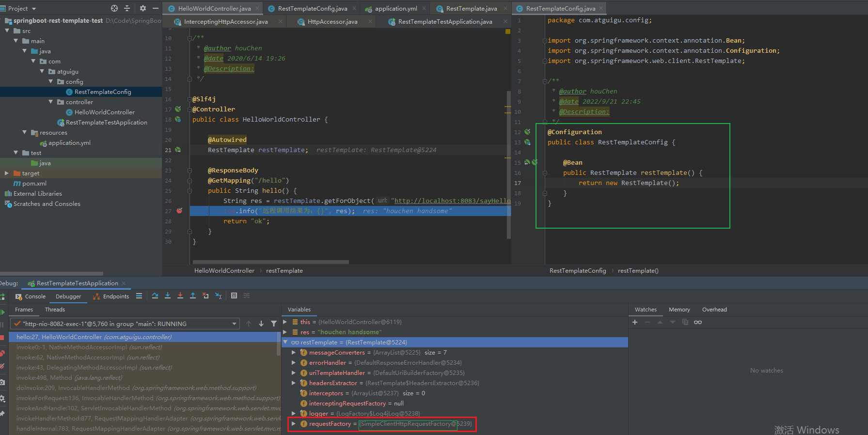Toggle the breakpoint on line 27

180,211
